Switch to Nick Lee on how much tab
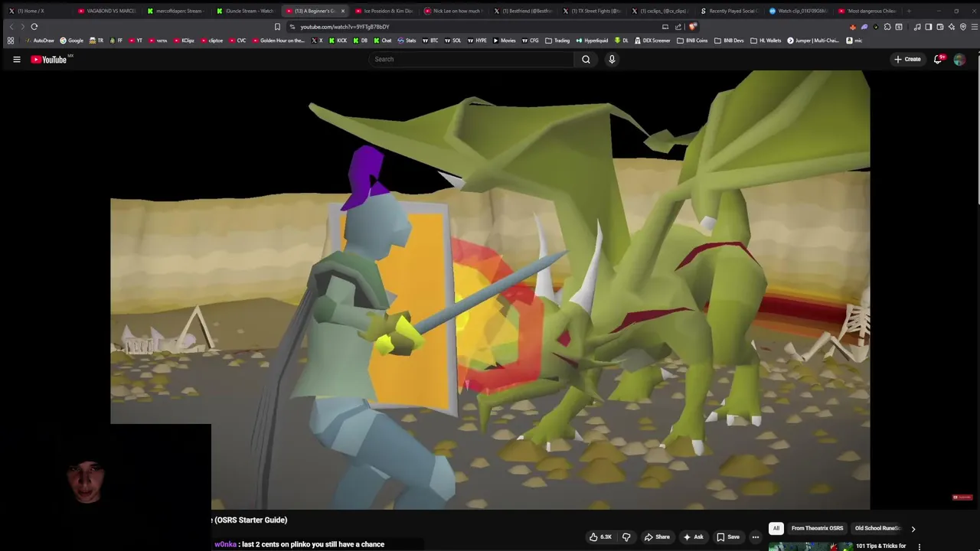The height and width of the screenshot is (551, 980). 453,11
